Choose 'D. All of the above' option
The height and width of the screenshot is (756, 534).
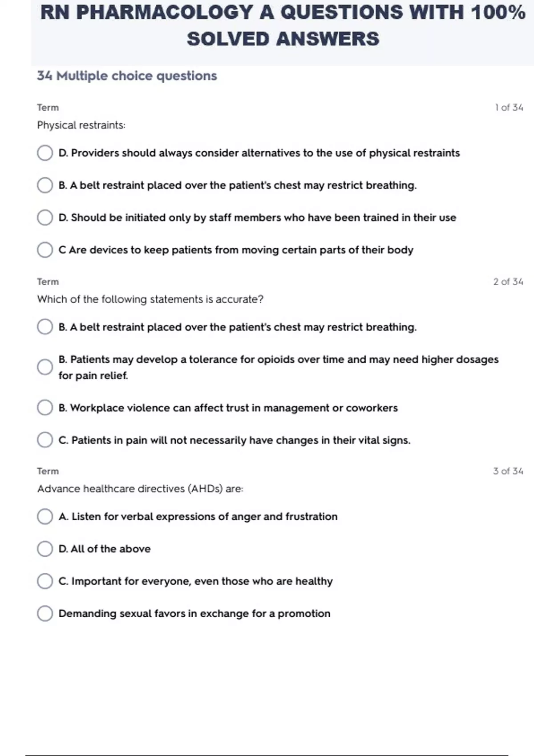44,549
